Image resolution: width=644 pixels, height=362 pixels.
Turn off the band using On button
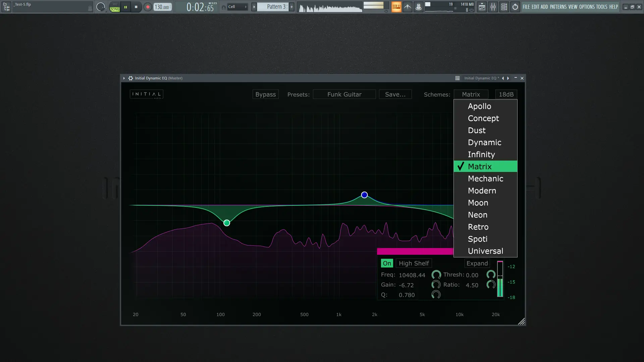click(387, 263)
